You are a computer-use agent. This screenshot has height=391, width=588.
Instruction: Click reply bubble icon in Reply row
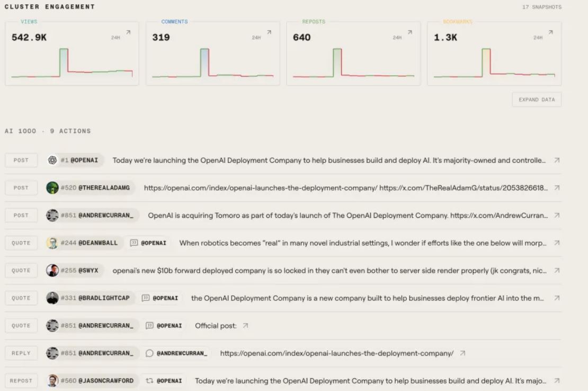tap(149, 353)
